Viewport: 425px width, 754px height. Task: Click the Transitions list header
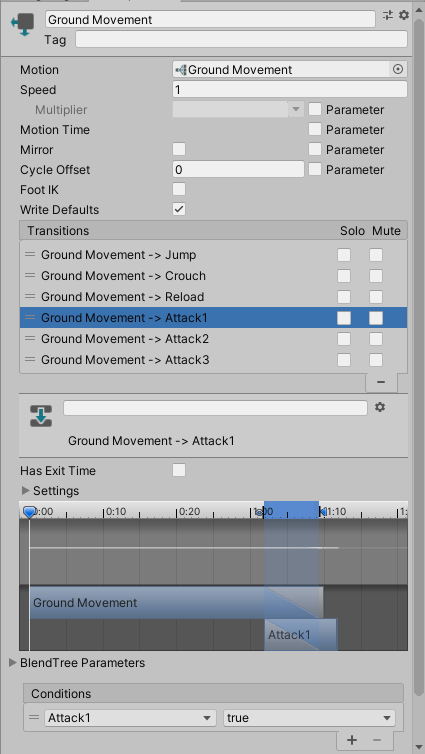point(213,231)
